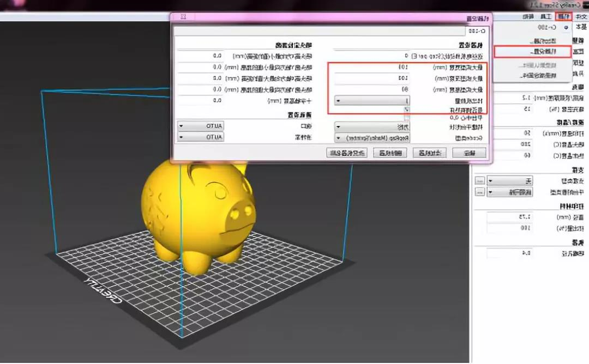Open the GCode type RepRap dropdown
The height and width of the screenshot is (364, 589).
tap(371, 138)
